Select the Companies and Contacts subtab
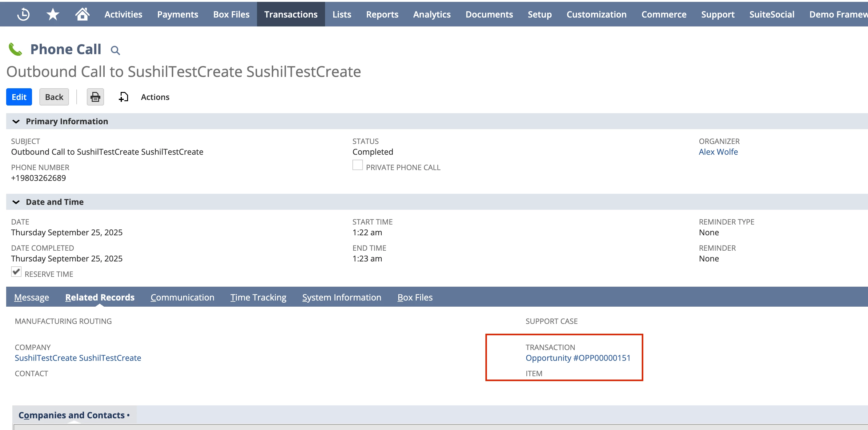 point(72,415)
